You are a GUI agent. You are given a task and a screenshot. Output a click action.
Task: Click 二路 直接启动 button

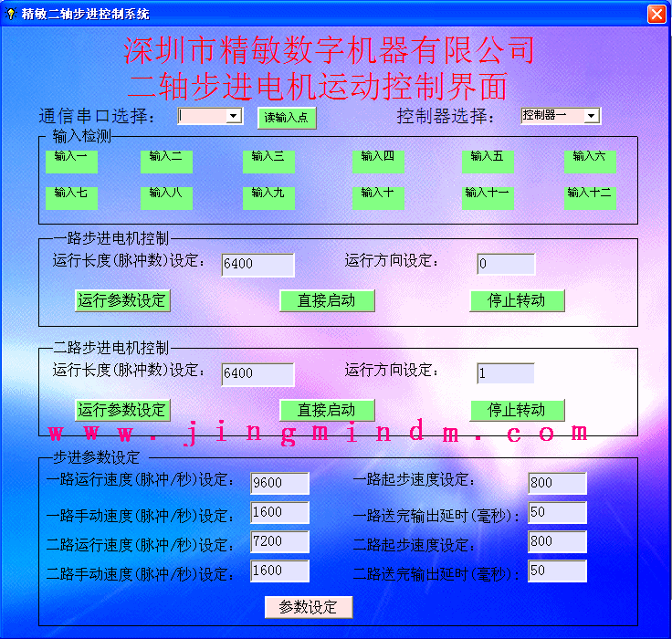[327, 410]
